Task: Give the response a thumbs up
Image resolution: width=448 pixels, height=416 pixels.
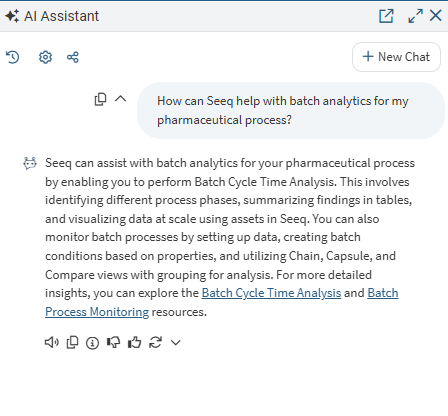Action: coord(134,342)
